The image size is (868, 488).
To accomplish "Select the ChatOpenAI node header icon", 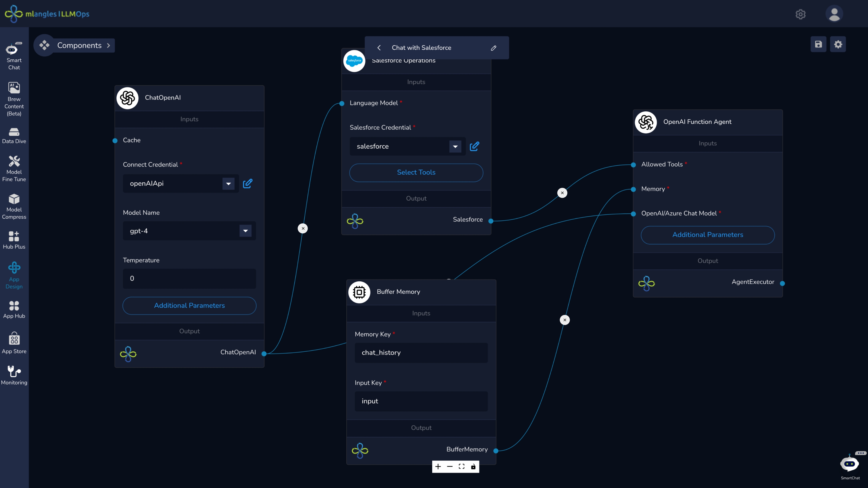I will (x=127, y=98).
